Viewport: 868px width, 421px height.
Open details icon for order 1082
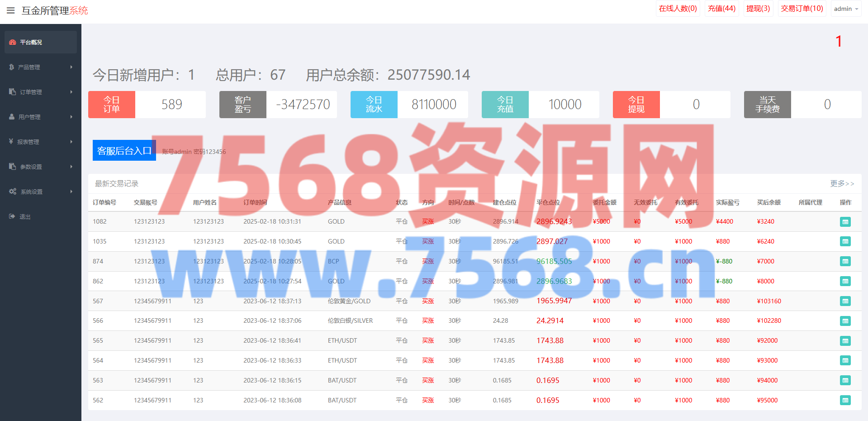click(845, 222)
